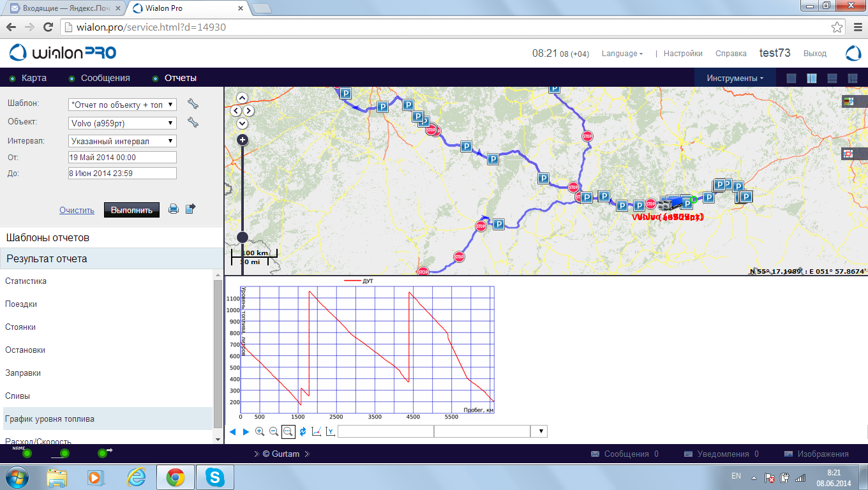Click the Очистить link

[x=77, y=211]
